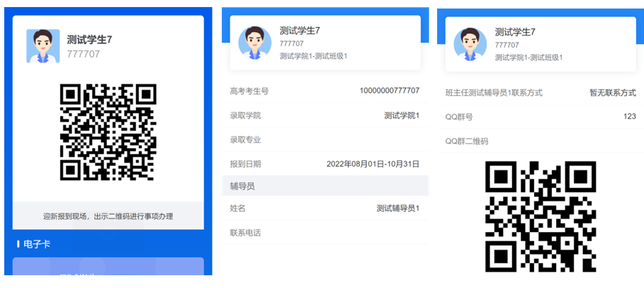Image resolution: width=644 pixels, height=288 pixels.
Task: Tap the check-in QR code under student ID 777707
Action: click(108, 131)
